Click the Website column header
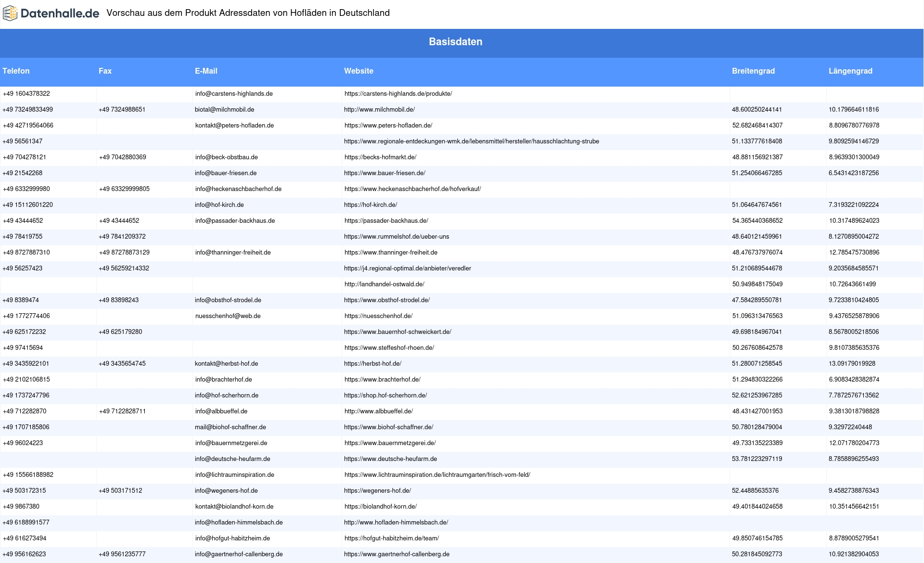 coord(359,71)
